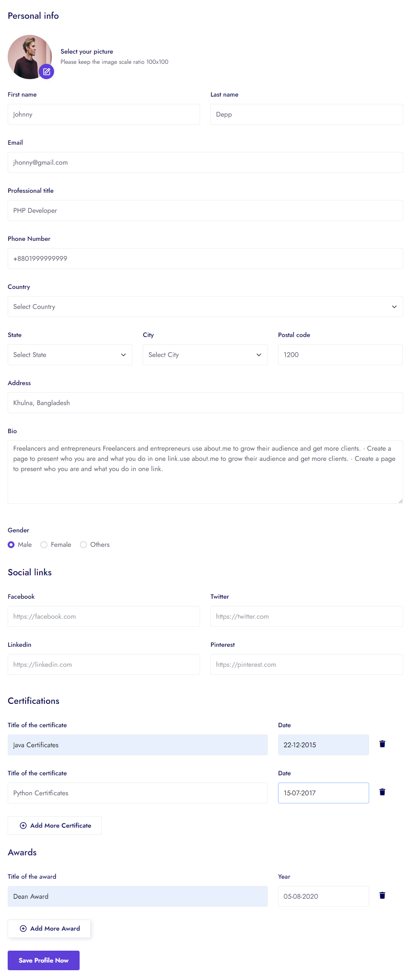Select the Others gender radio button

click(x=83, y=545)
